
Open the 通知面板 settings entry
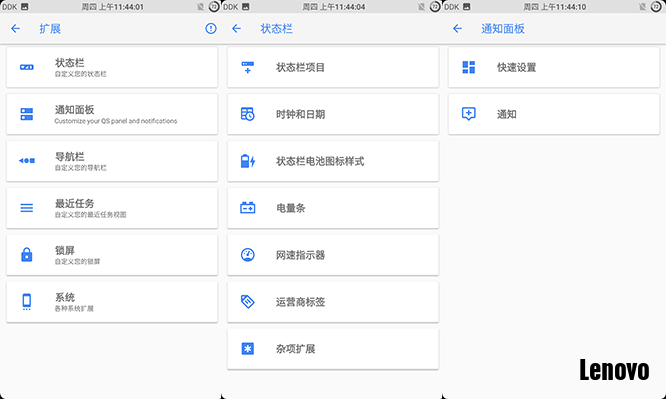click(x=112, y=114)
